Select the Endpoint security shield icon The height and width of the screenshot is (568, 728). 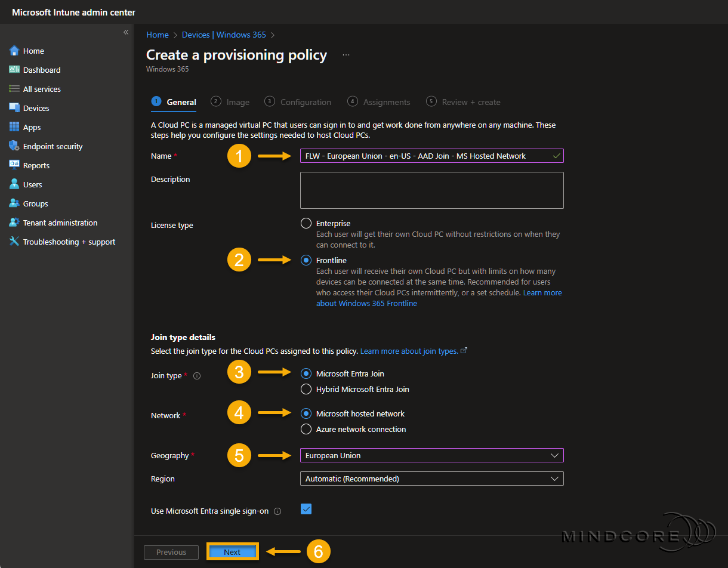tap(14, 146)
